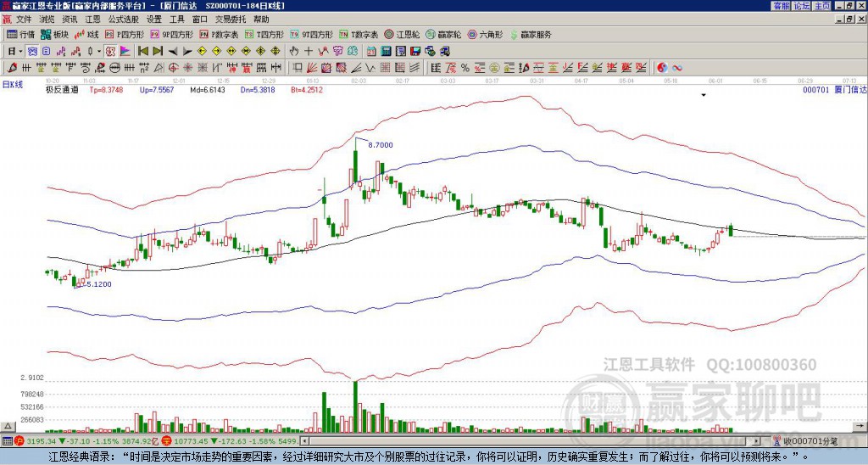Click the Up=7.5567 value
The image size is (868, 465).
click(157, 89)
